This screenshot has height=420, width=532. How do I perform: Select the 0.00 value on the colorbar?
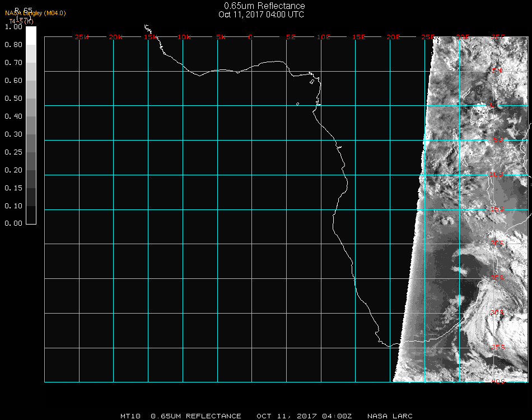click(13, 223)
